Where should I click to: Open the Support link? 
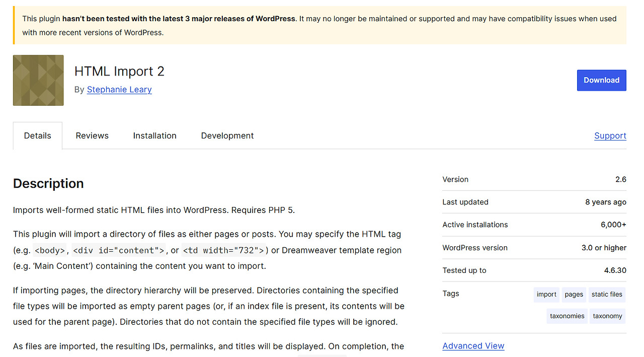[x=610, y=135]
